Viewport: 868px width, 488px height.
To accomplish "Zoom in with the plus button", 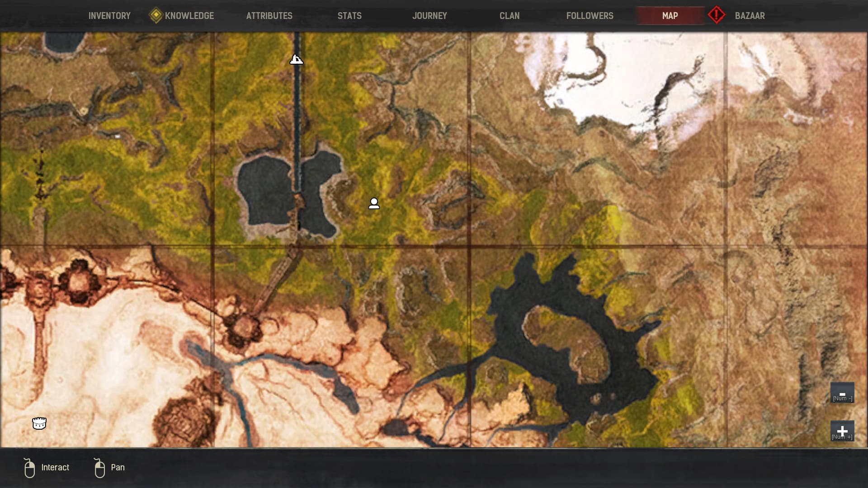I will coord(842,431).
